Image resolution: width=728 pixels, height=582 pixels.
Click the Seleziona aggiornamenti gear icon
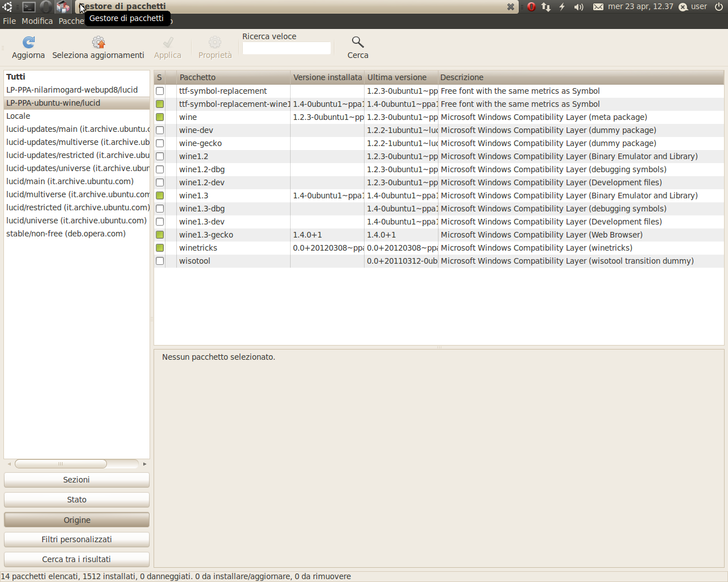pos(98,42)
